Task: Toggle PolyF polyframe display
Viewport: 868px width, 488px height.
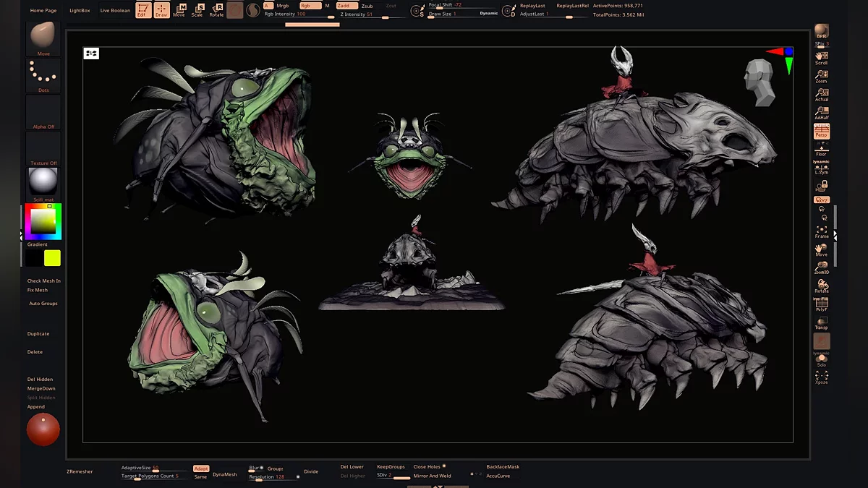Action: 822,304
